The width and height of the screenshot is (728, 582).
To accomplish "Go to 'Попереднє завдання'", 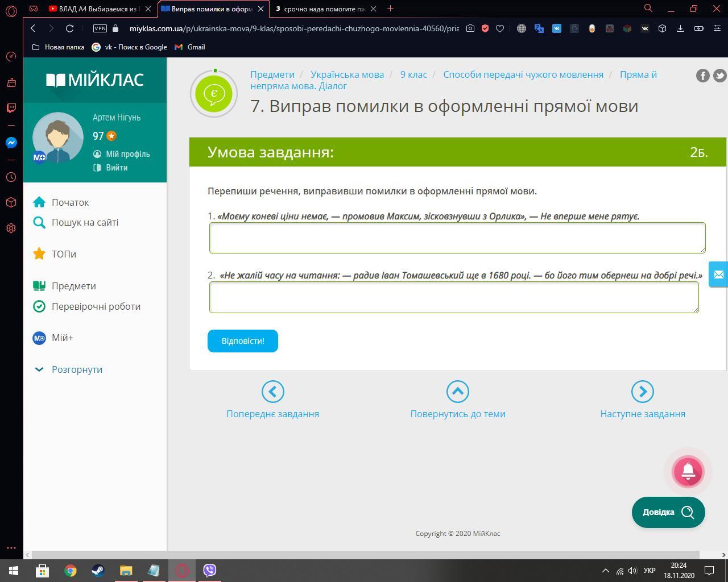I will coord(273,400).
